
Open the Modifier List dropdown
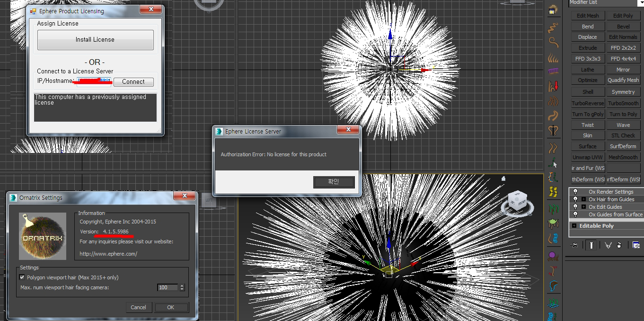pyautogui.click(x=606, y=3)
